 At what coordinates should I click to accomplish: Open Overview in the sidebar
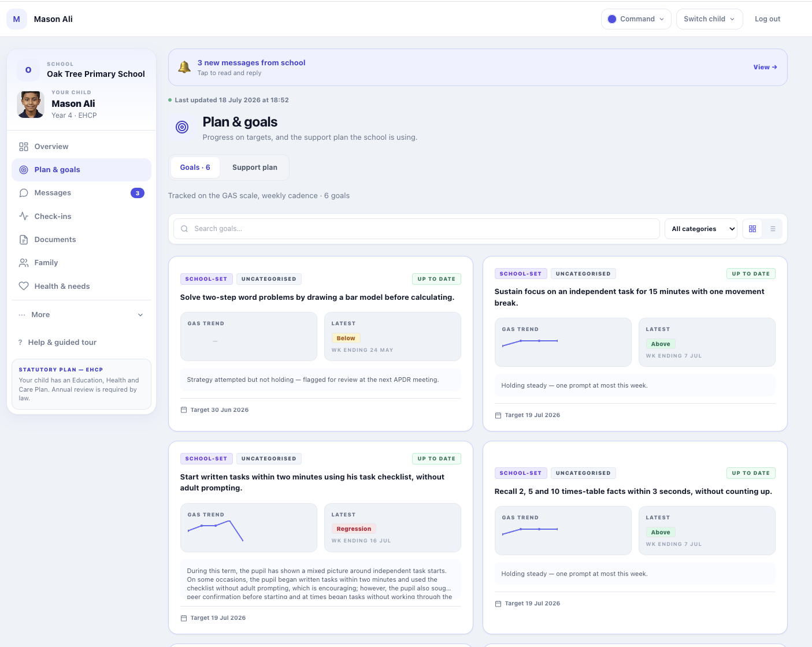[81, 147]
